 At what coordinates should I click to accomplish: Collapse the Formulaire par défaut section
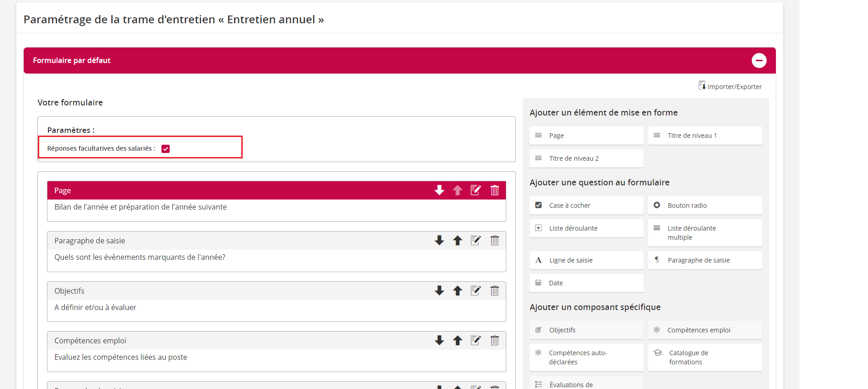point(759,60)
